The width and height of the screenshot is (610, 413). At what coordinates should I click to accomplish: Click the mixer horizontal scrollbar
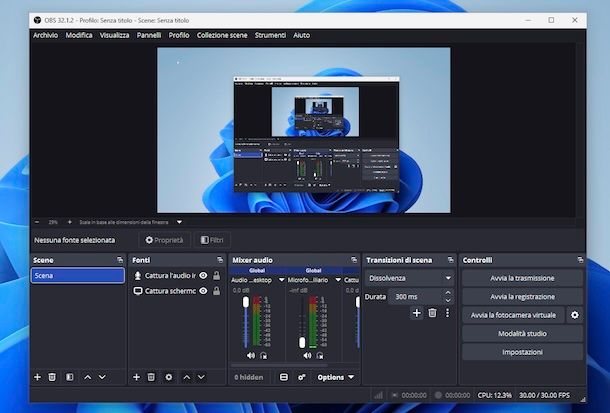click(279, 366)
